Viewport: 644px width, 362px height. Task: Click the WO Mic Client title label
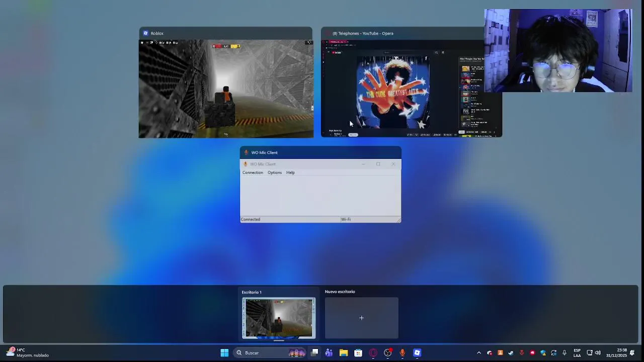[264, 152]
